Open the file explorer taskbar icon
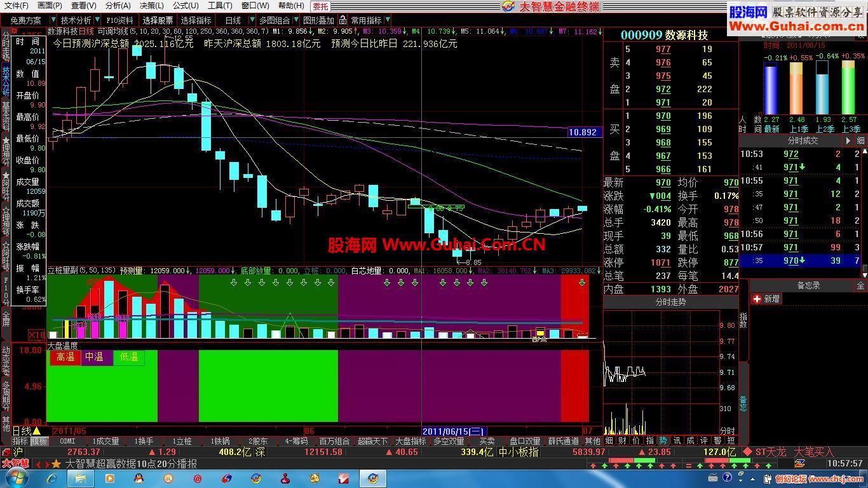 coord(81,478)
